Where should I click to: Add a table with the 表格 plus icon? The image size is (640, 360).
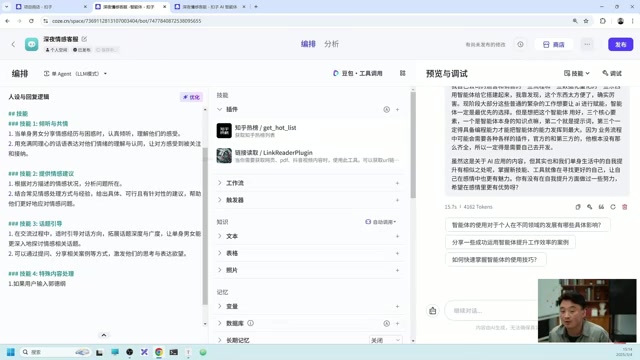pos(398,253)
